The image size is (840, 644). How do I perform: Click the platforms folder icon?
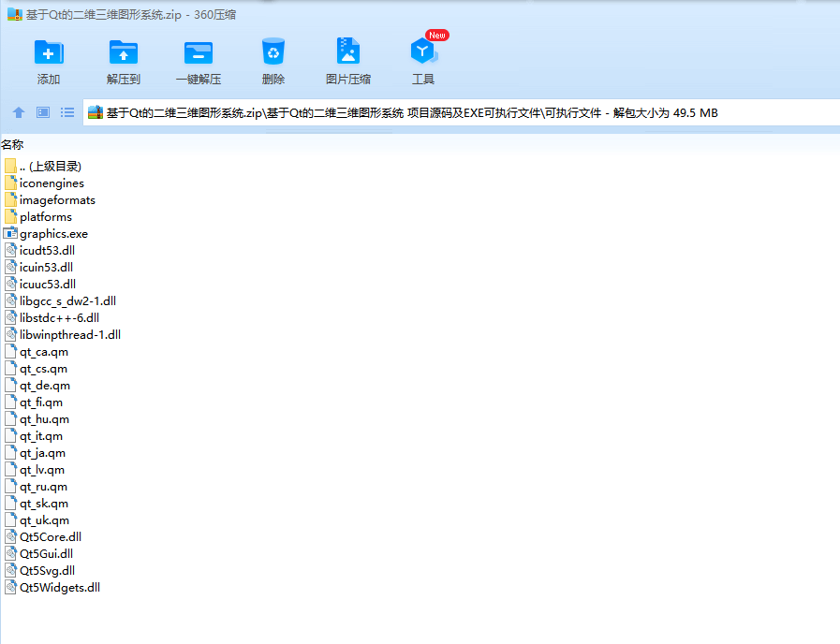tap(10, 216)
